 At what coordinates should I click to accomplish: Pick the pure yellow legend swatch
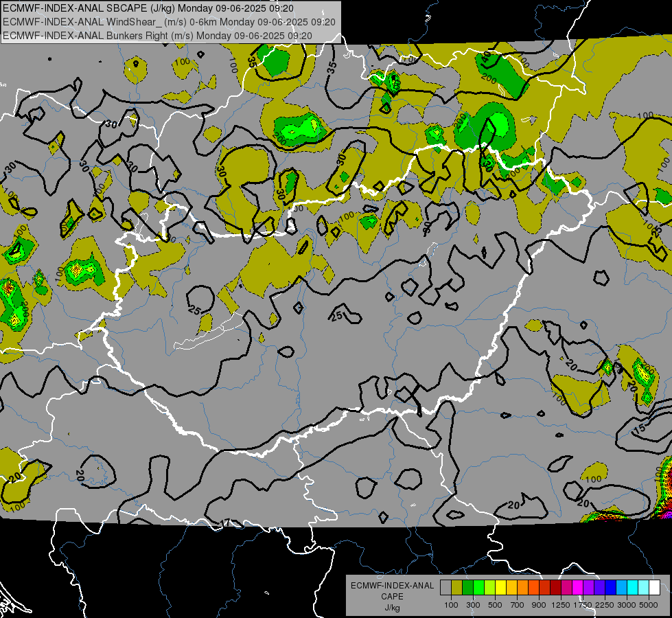point(500,588)
